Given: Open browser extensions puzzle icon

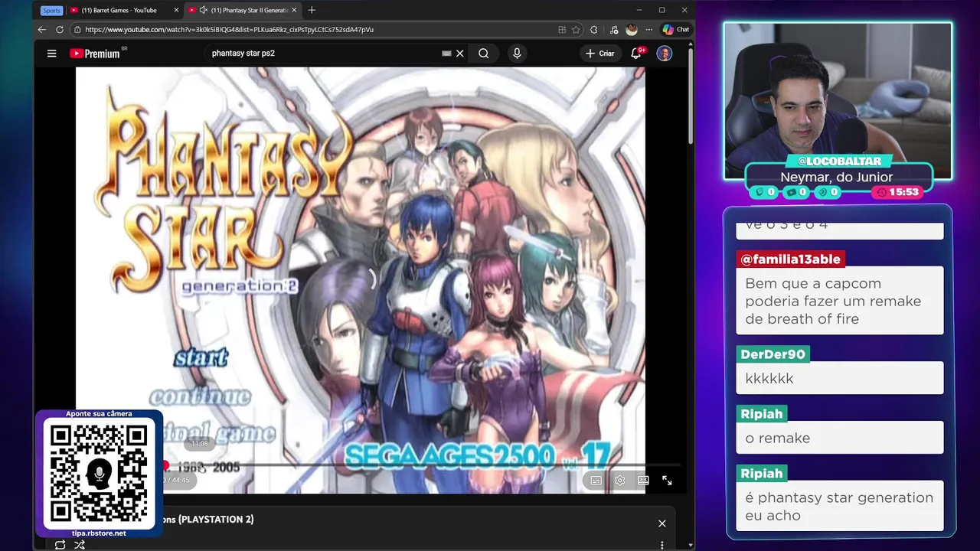Looking at the screenshot, I should [594, 30].
